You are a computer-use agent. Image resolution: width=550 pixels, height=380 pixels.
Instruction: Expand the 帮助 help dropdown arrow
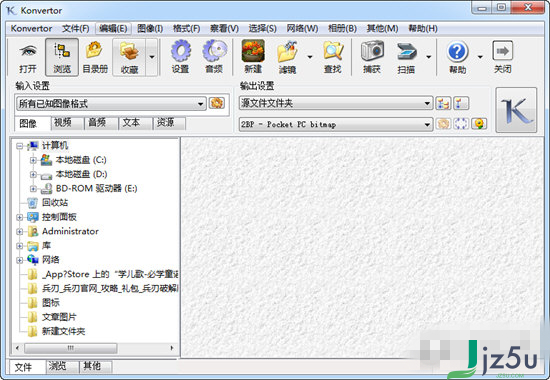pos(480,56)
